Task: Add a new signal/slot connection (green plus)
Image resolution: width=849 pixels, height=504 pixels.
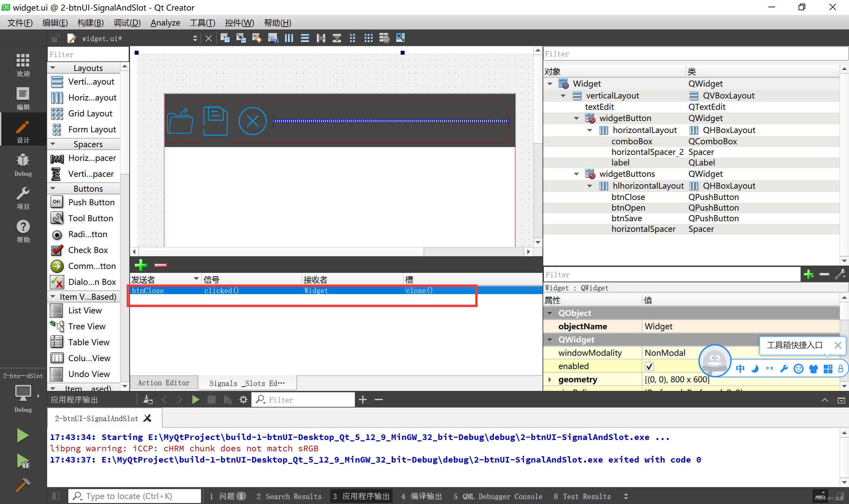Action: point(141,265)
